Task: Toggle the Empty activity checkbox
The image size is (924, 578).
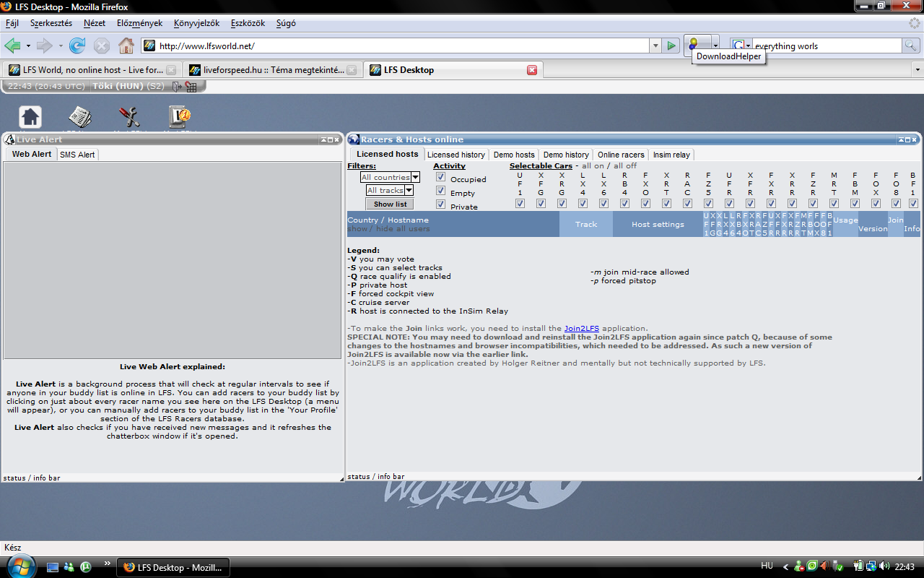Action: (x=441, y=191)
